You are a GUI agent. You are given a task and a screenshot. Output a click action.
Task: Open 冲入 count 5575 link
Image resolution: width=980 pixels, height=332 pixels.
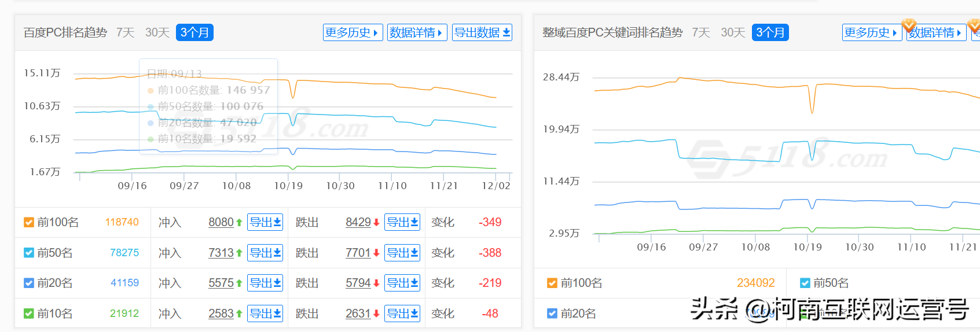(x=221, y=283)
